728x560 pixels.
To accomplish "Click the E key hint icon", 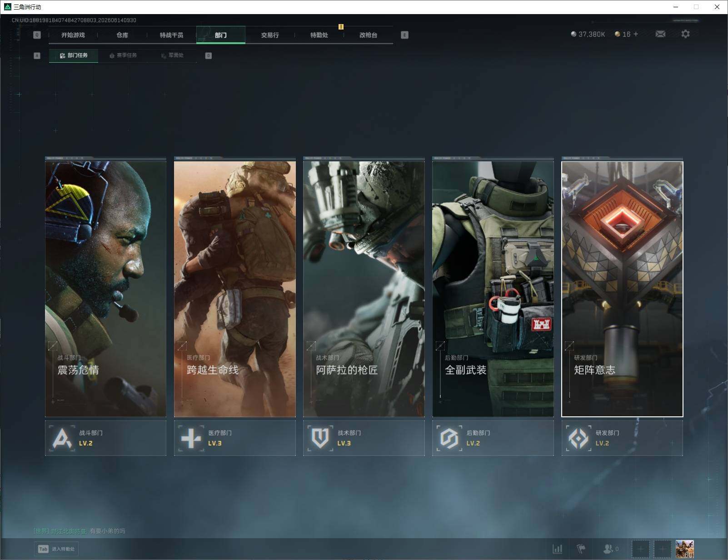I will pos(404,35).
